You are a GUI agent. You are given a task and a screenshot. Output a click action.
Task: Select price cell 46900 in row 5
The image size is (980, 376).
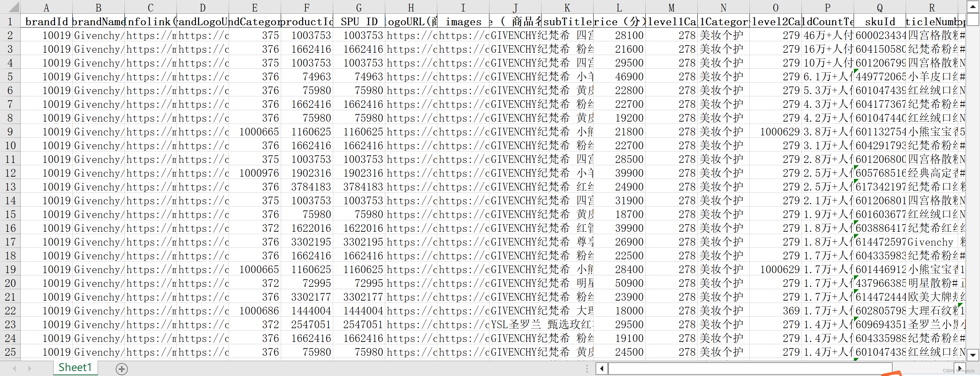click(619, 77)
